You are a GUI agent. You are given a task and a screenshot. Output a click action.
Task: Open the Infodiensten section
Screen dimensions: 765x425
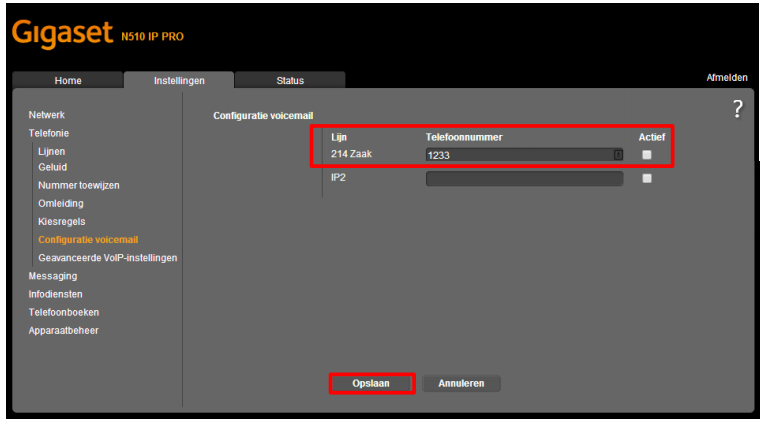[x=55, y=294]
